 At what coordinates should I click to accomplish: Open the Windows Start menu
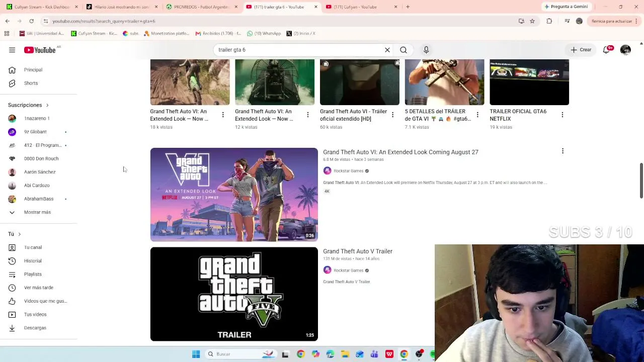click(196, 354)
